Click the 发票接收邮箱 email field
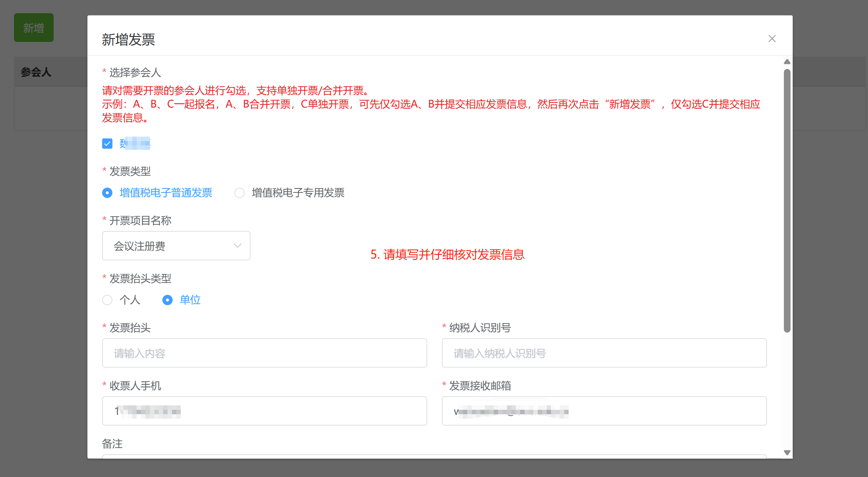This screenshot has width=868, height=477. [x=604, y=411]
